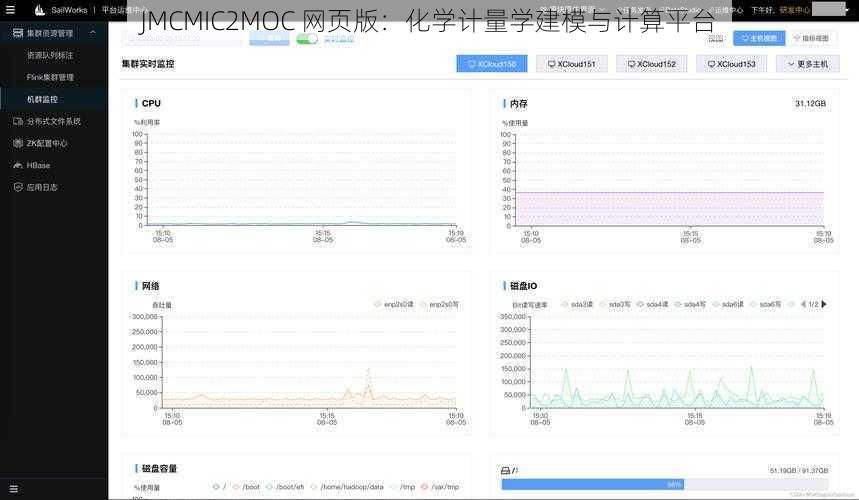The height and width of the screenshot is (500, 859).
Task: Click the 磁盘IO chart heading
Action: [x=523, y=286]
